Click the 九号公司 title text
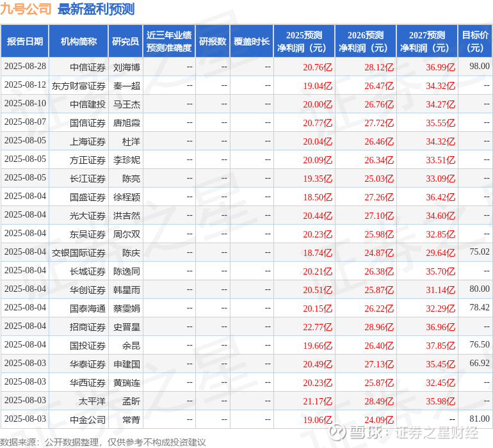The width and height of the screenshot is (493, 448). (x=26, y=9)
